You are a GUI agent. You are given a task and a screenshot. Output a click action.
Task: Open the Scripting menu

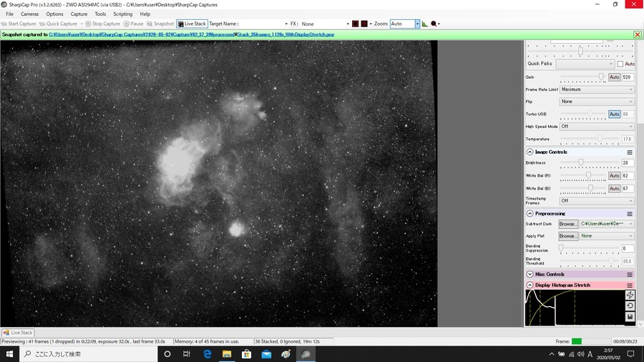tap(123, 14)
